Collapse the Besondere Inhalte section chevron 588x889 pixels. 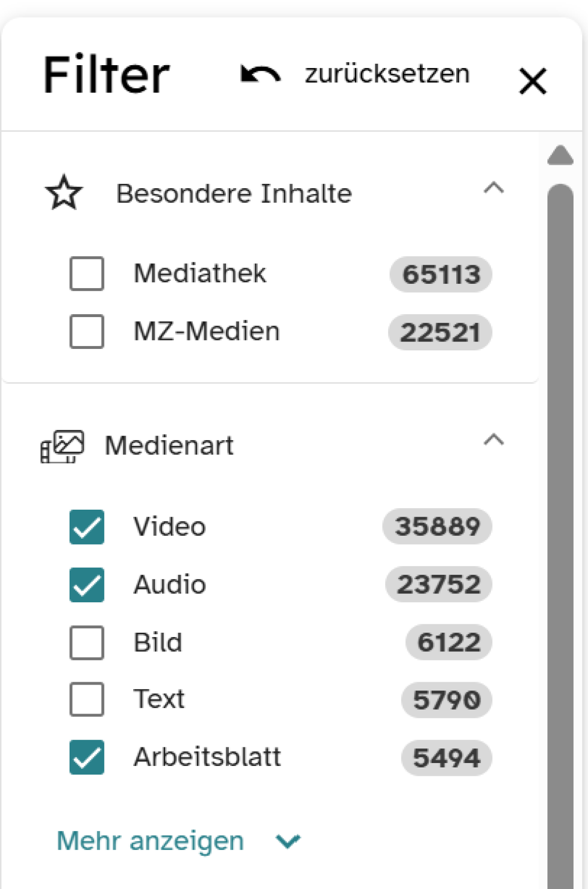pyautogui.click(x=493, y=188)
